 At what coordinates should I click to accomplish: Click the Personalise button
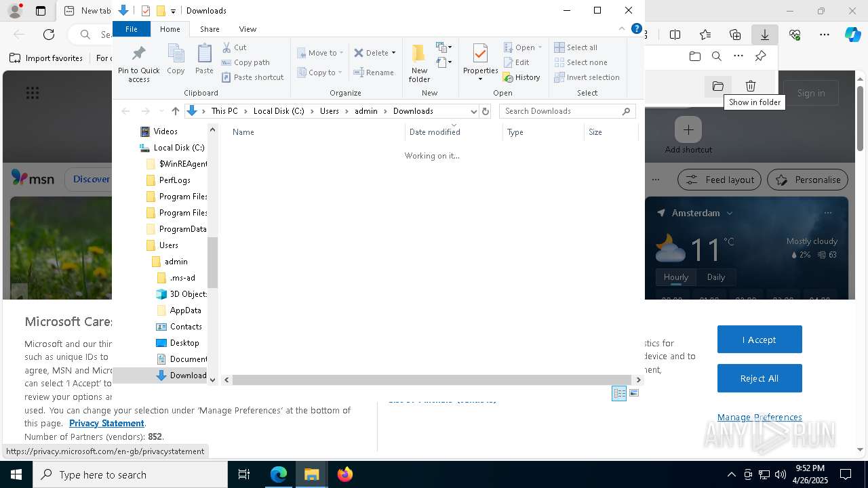tap(808, 180)
